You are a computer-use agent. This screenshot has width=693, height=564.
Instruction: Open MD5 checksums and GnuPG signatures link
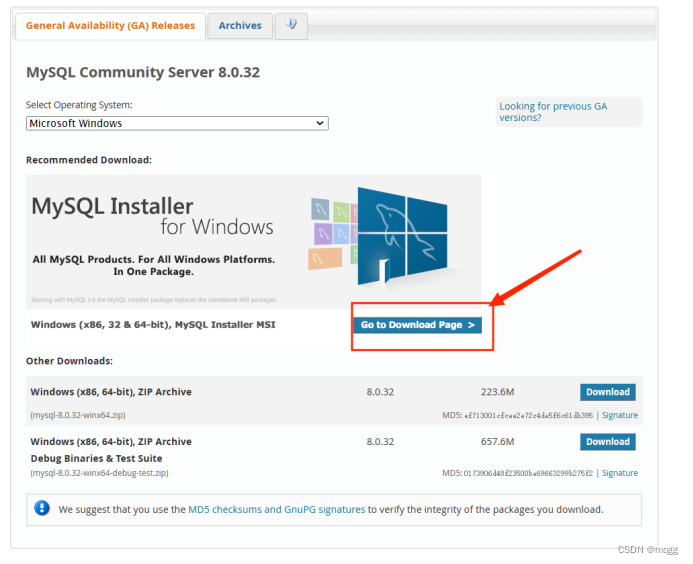277,509
